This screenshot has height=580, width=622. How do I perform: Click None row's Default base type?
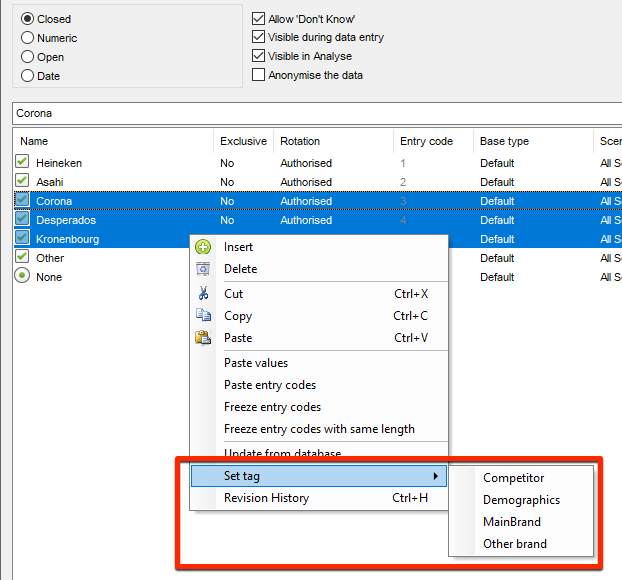[497, 277]
